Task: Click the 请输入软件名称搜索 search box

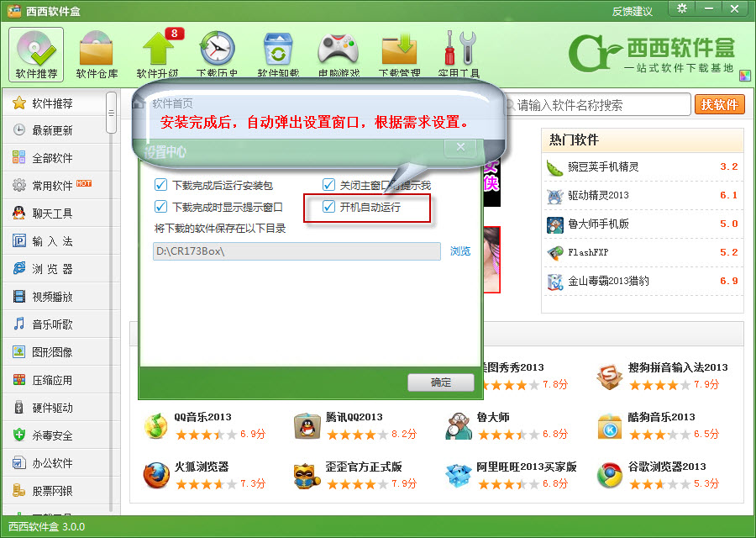Action: [x=596, y=105]
